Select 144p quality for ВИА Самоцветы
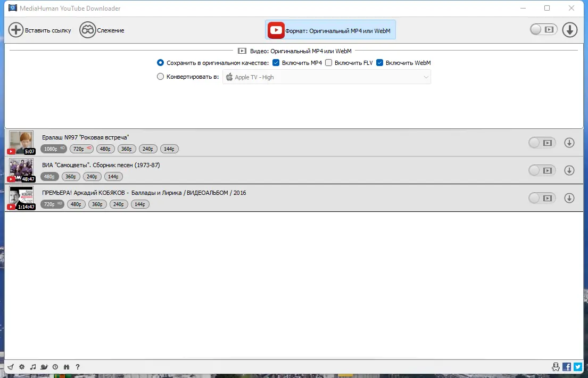588x378 pixels. (x=114, y=176)
